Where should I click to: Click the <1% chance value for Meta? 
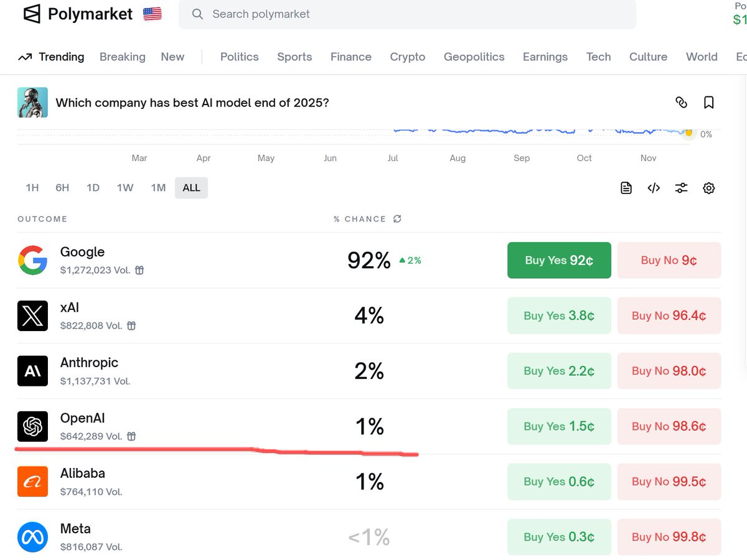(x=369, y=537)
